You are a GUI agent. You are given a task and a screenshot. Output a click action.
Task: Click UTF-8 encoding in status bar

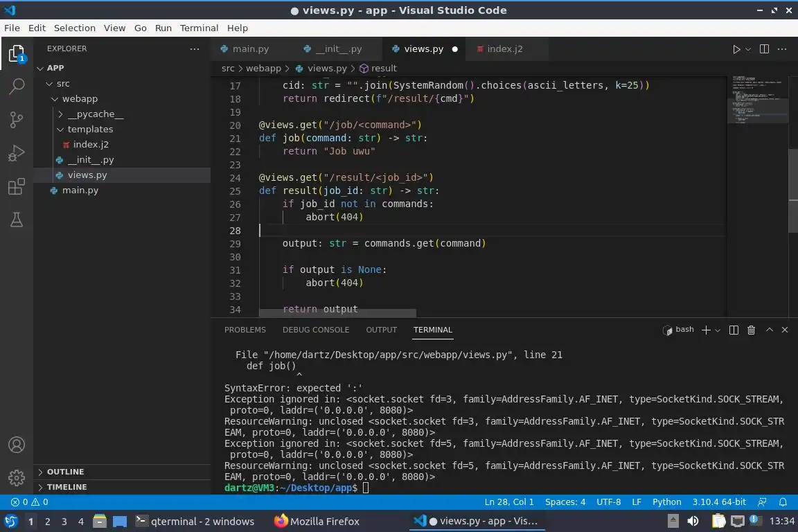[x=608, y=502]
